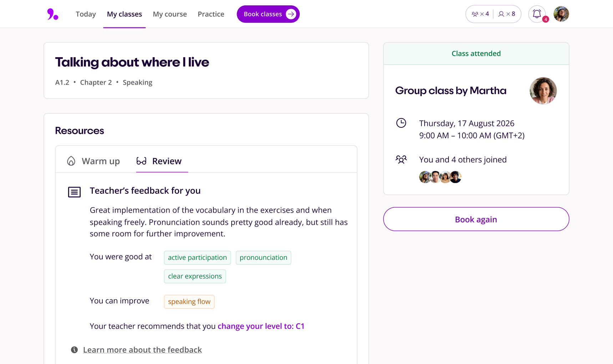
Task: Click the flame icon on Warm up
Action: (x=71, y=161)
